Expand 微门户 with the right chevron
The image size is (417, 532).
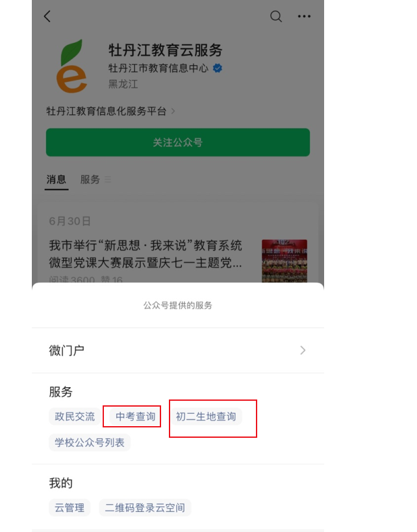click(x=303, y=350)
